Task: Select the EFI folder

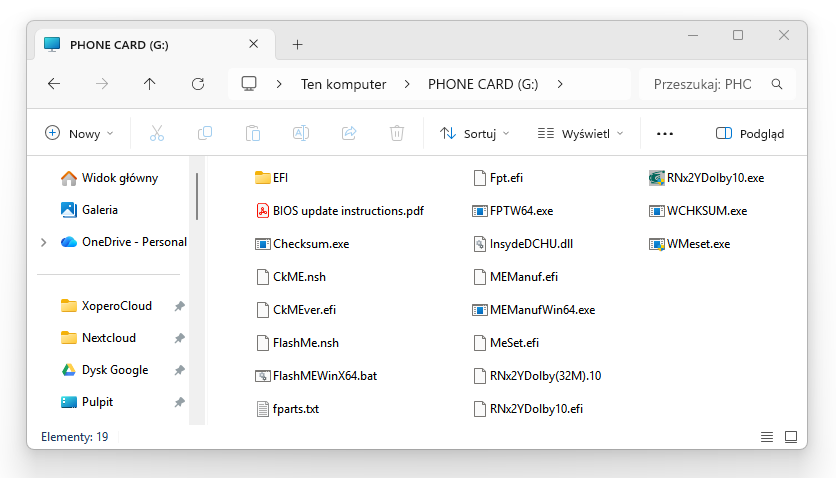Action: 279,178
